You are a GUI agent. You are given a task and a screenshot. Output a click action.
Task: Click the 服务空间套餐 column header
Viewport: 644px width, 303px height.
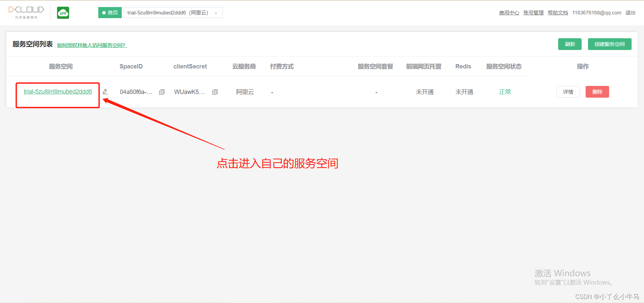click(x=375, y=66)
